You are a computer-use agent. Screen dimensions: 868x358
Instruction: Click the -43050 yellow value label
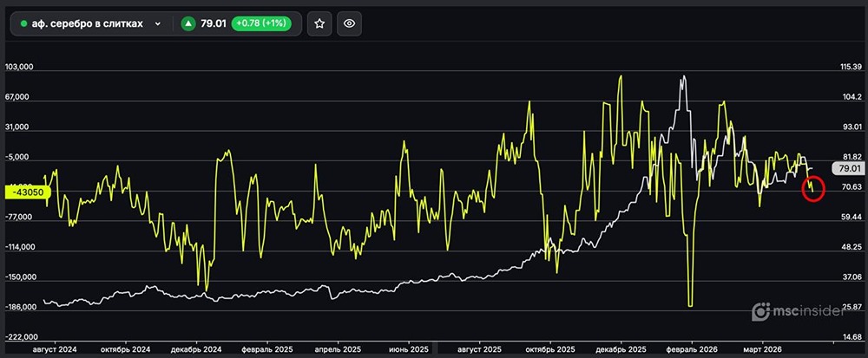28,192
